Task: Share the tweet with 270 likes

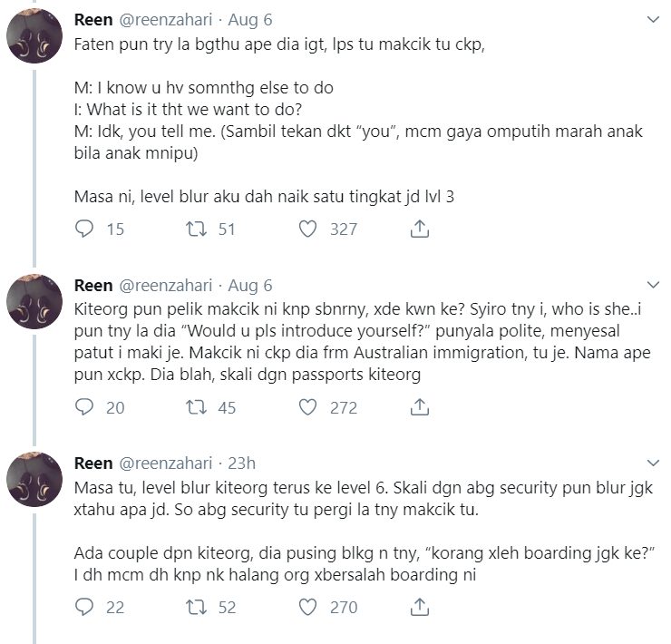Action: (x=419, y=608)
